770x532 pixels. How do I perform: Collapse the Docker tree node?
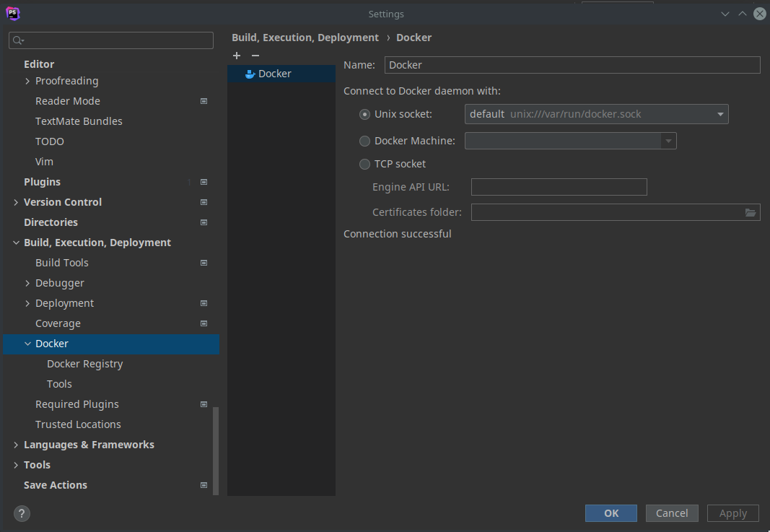(27, 344)
